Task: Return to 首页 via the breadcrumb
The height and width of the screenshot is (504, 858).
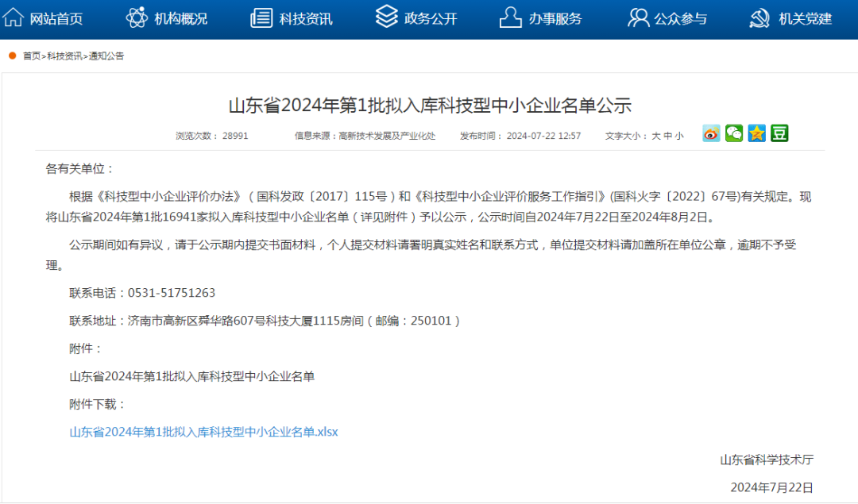Action: [31, 56]
